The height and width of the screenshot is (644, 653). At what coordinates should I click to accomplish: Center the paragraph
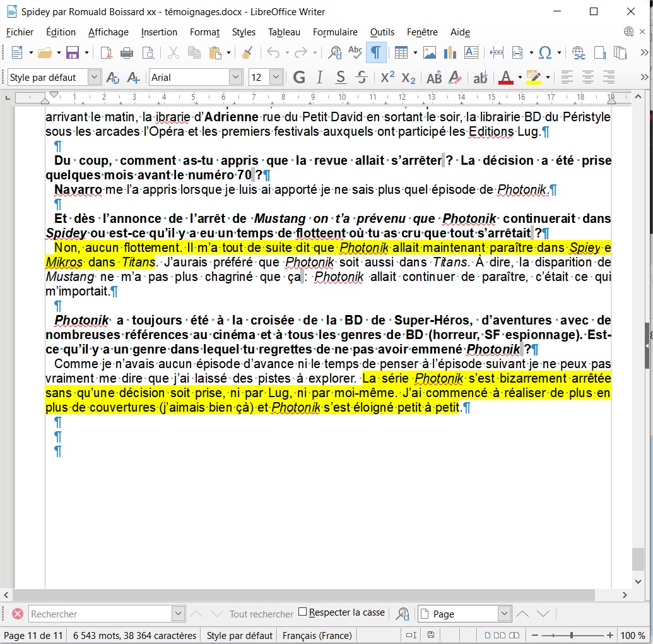(587, 78)
